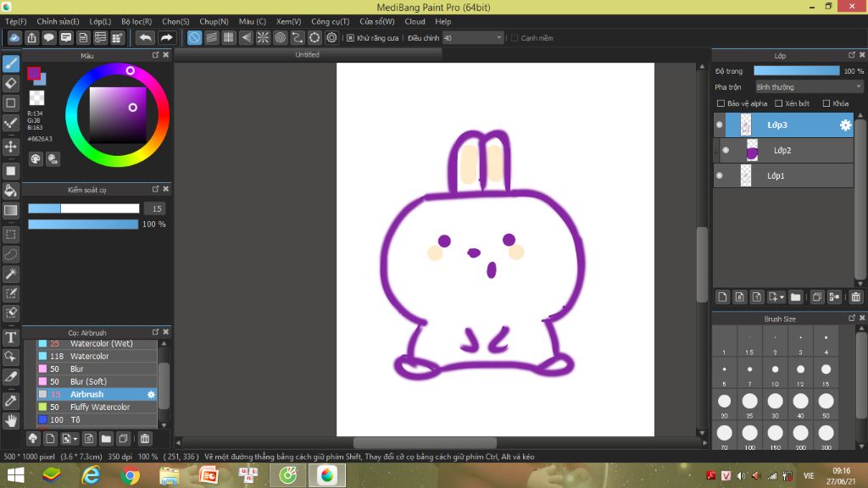Enable the parallel lines snap guide
The height and width of the screenshot is (488, 868).
(211, 37)
